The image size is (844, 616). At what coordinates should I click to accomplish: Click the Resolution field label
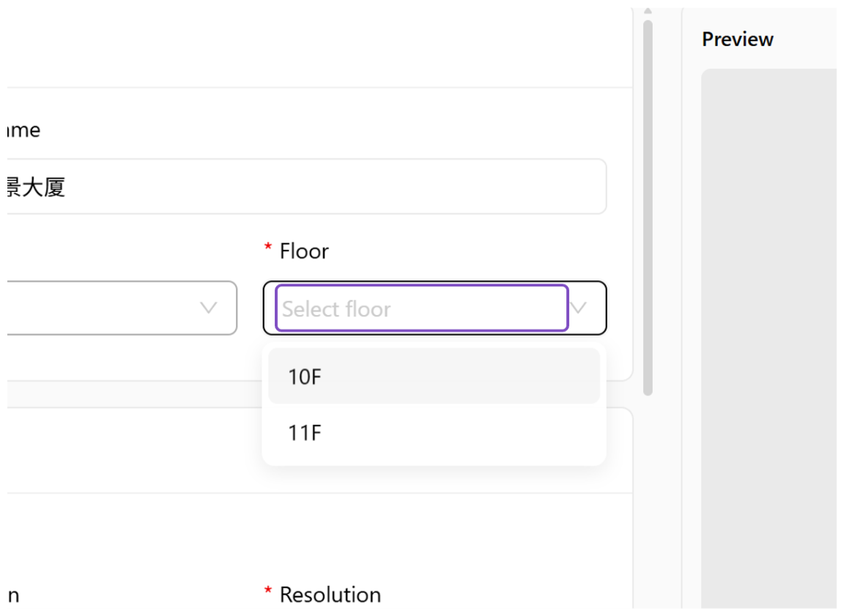coord(330,595)
